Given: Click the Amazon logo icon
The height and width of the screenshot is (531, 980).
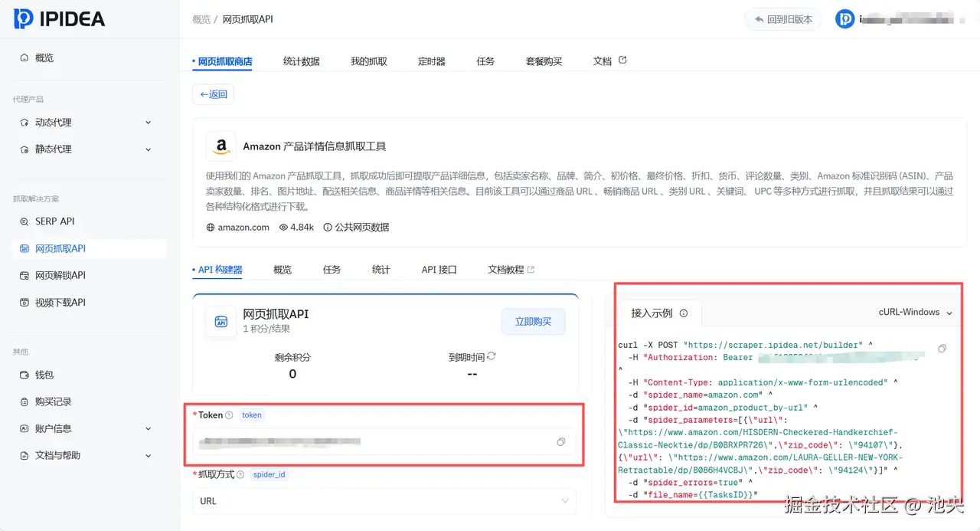Looking at the screenshot, I should (x=221, y=146).
